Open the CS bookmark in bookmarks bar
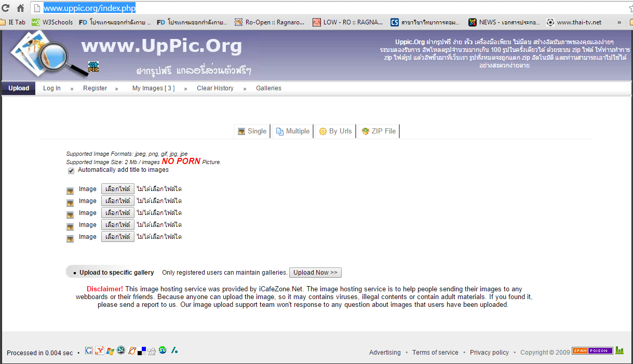The width and height of the screenshot is (633, 364). click(x=425, y=22)
